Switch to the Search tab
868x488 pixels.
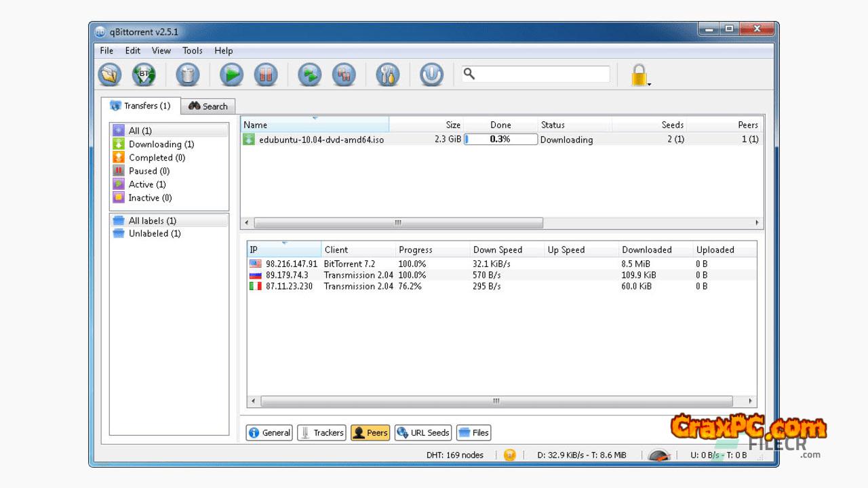coord(208,106)
